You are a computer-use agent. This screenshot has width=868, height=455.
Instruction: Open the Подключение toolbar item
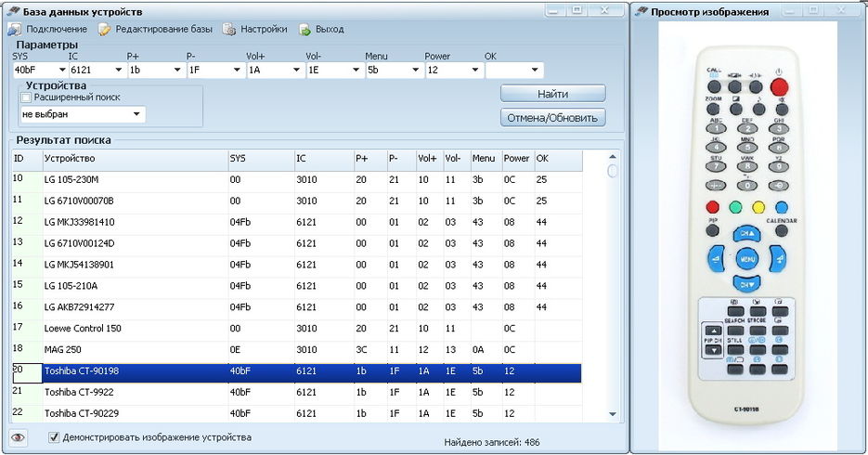47,30
